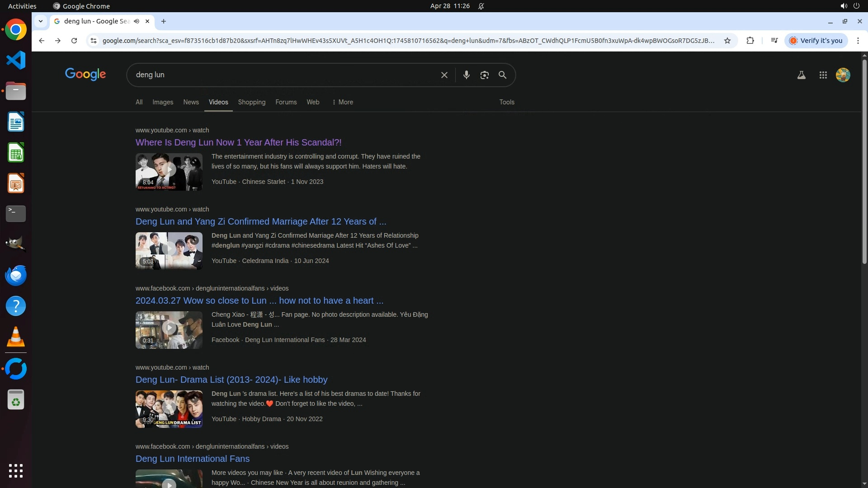This screenshot has height=488, width=868.
Task: Bookmark this page with star icon
Action: (727, 41)
